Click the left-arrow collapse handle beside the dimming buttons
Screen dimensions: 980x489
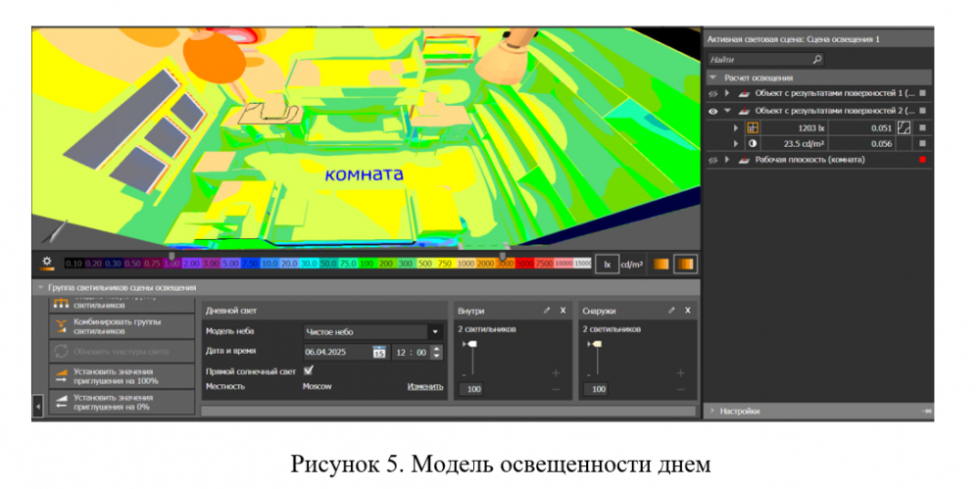tap(37, 407)
